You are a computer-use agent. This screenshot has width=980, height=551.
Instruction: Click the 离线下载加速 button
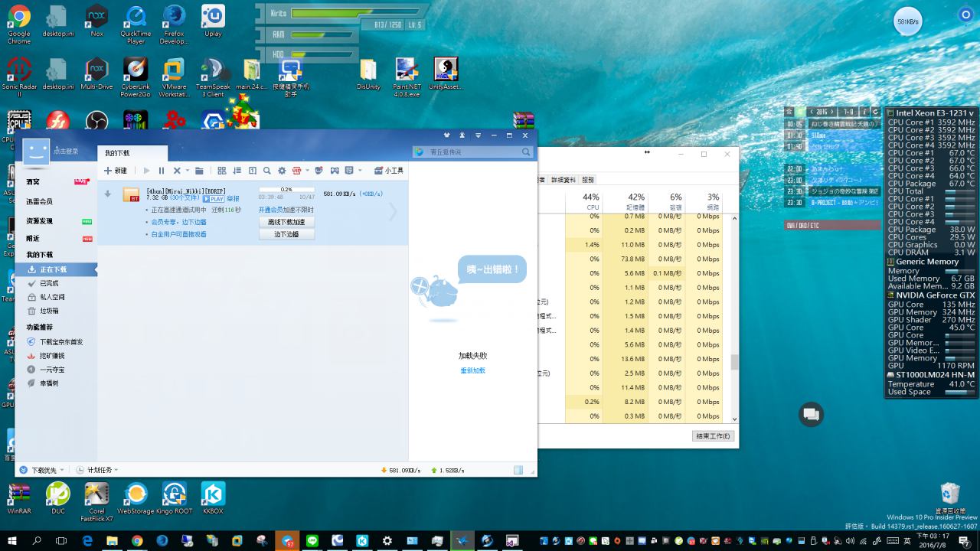286,222
